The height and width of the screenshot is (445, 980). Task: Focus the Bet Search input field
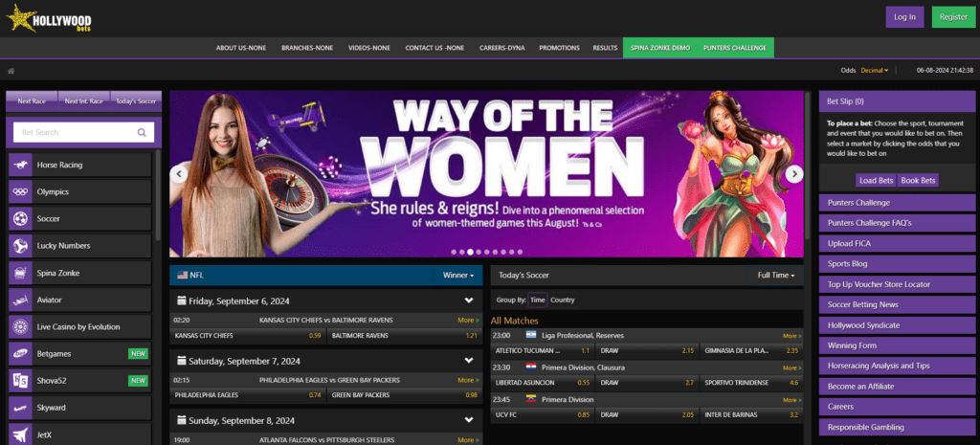[x=71, y=132]
